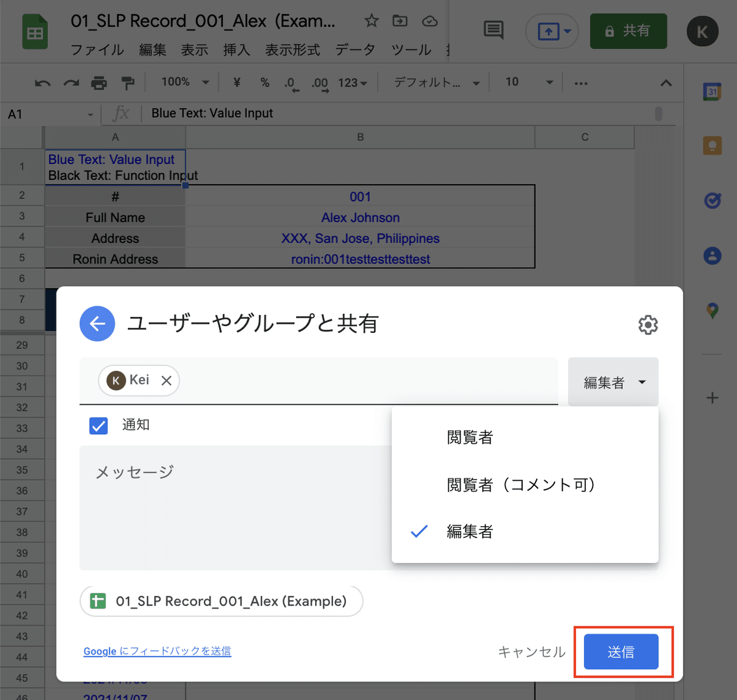Go back with the blue arrow button

pyautogui.click(x=97, y=324)
